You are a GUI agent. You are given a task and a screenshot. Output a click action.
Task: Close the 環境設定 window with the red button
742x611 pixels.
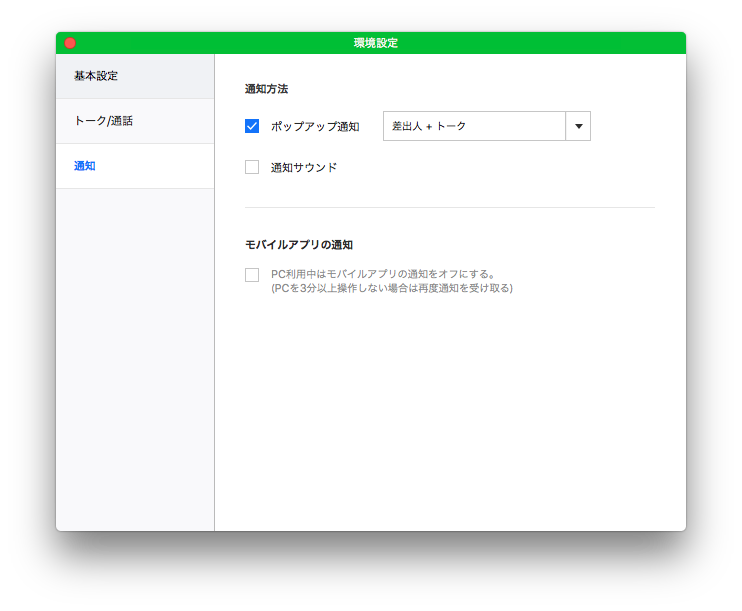tap(70, 43)
